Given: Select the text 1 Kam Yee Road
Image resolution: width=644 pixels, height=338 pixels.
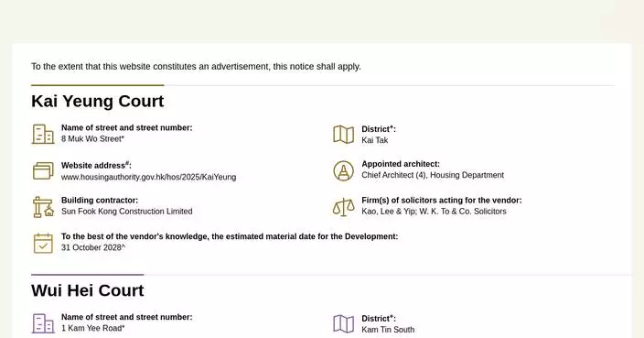Looking at the screenshot, I should pos(91,328).
